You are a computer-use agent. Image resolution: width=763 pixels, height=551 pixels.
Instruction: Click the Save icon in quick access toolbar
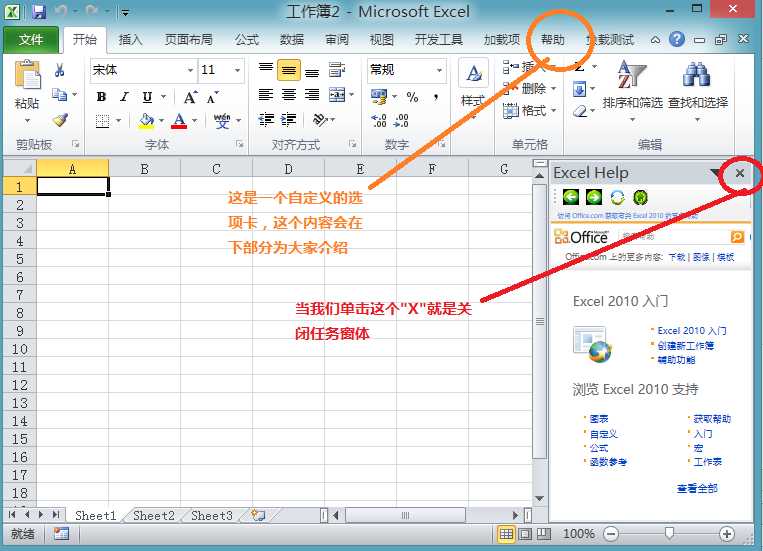[x=39, y=11]
